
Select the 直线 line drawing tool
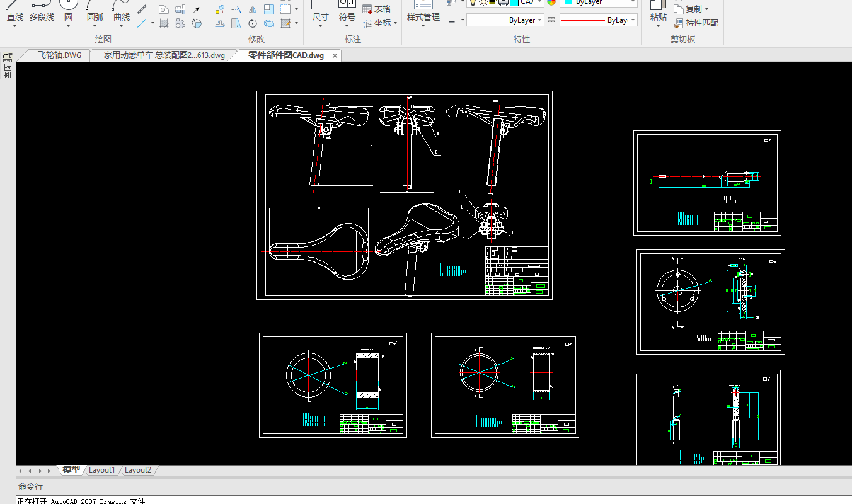point(15,11)
